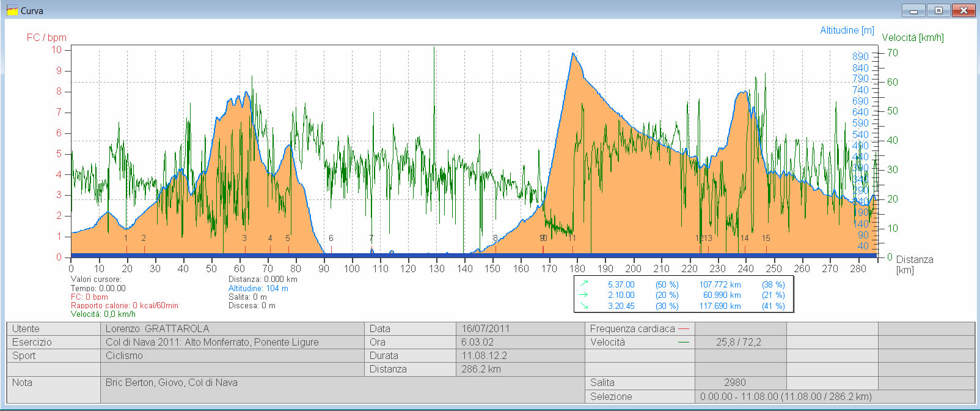Select lap marker 7 on the chart
Viewport: 980px width, 411px height.
[x=371, y=239]
